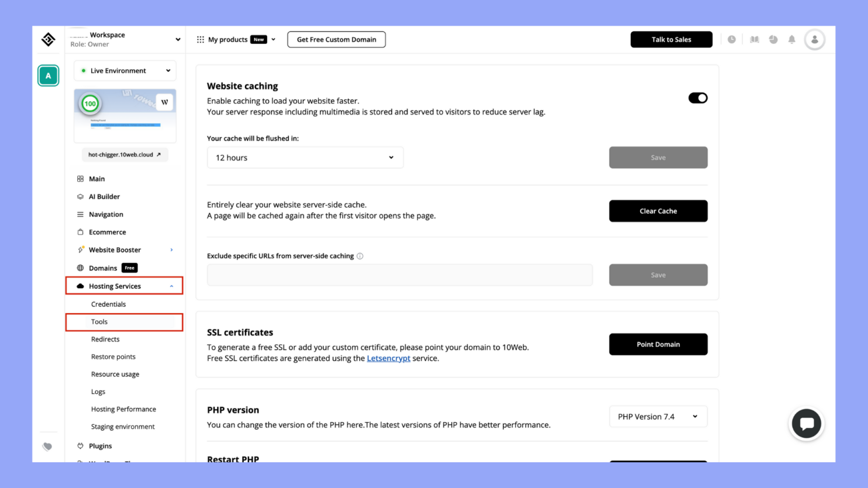Open the profile avatar menu
The width and height of the screenshot is (868, 488).
click(x=815, y=39)
